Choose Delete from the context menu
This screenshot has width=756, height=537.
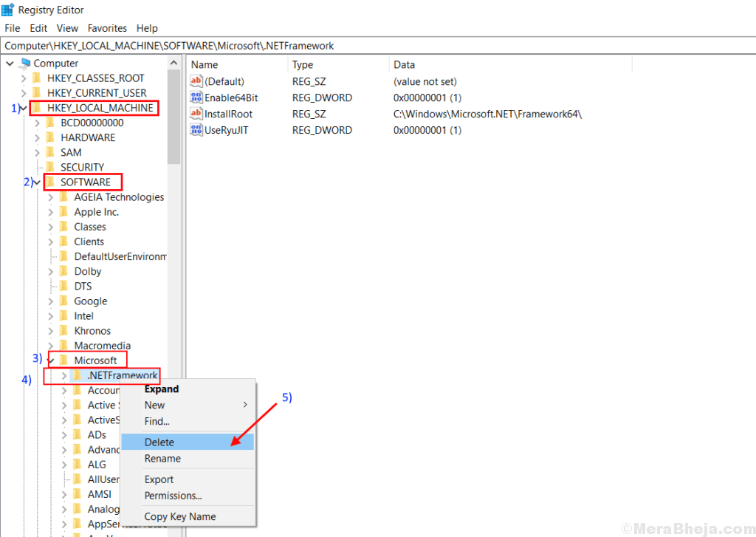[x=159, y=442]
